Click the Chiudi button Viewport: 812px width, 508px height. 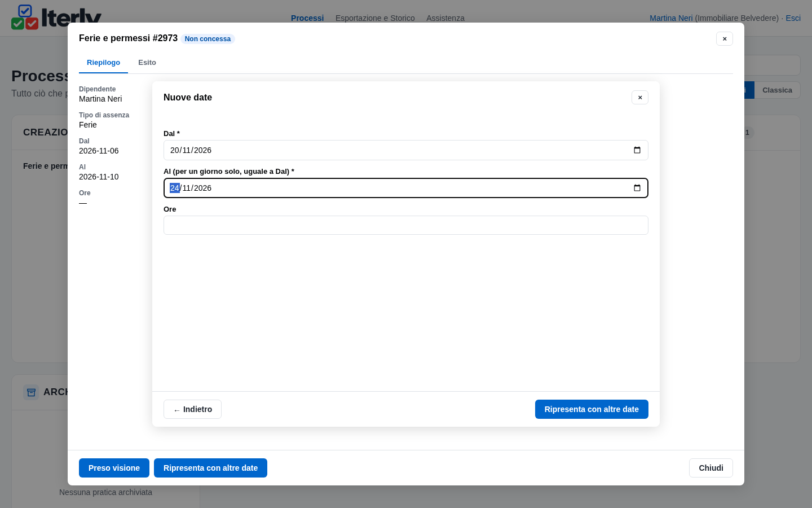tap(711, 468)
